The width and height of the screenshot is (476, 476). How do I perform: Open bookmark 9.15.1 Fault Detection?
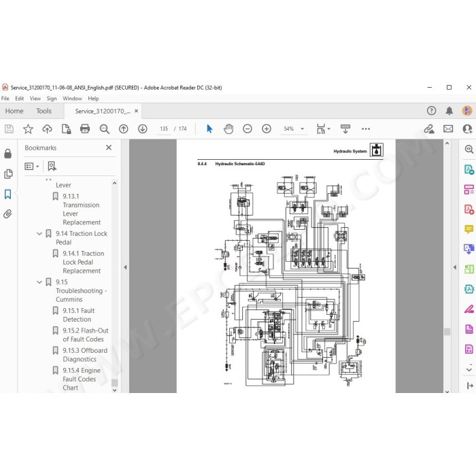79,315
